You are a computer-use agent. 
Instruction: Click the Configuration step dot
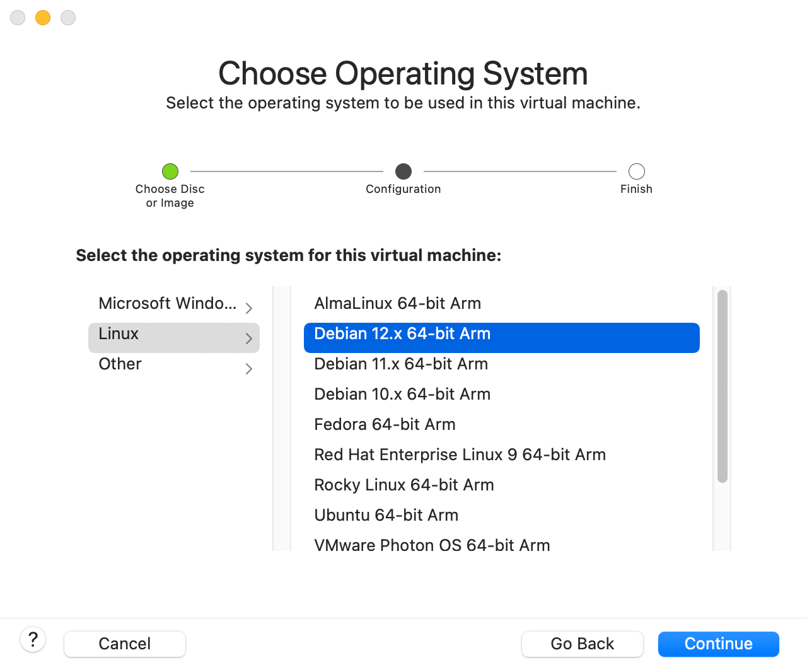click(403, 171)
